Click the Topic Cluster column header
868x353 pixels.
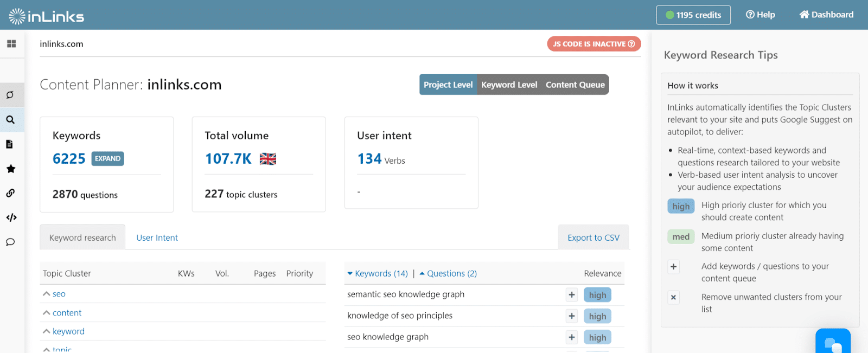(x=67, y=274)
